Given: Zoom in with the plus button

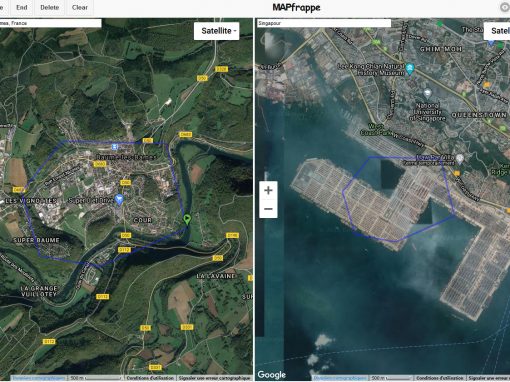Looking at the screenshot, I should coord(268,190).
